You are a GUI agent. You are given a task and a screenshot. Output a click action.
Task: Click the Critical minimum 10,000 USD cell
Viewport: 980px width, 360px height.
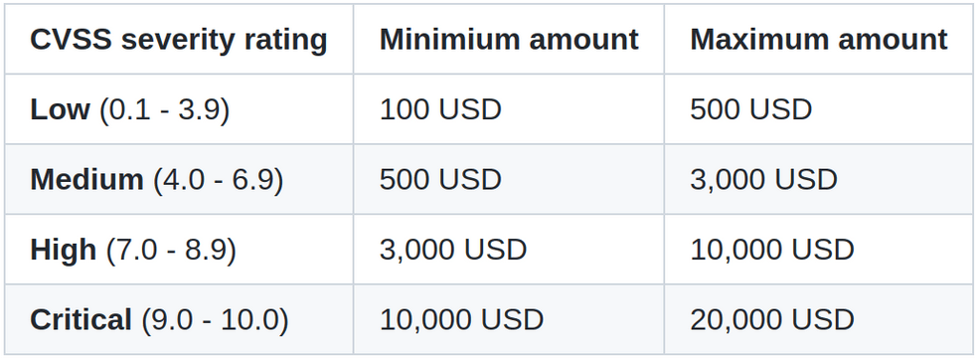[509, 319]
